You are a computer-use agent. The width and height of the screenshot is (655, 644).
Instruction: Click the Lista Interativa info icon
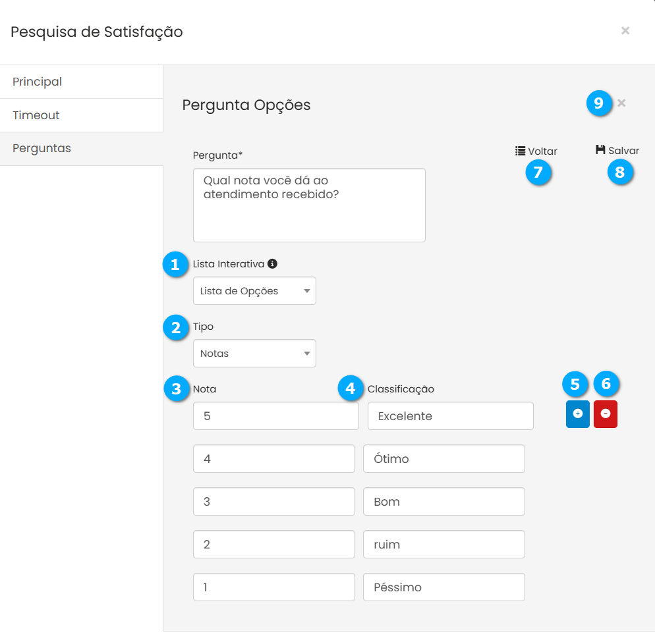point(273,264)
